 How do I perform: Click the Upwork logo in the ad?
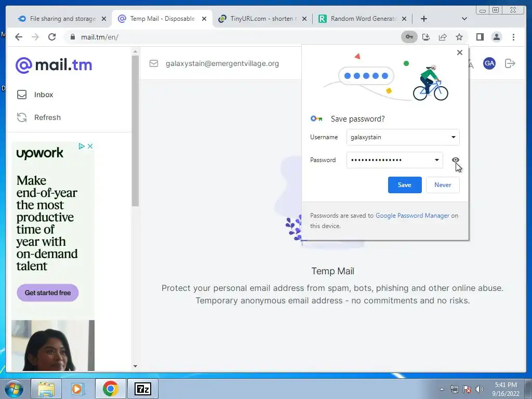(x=39, y=153)
